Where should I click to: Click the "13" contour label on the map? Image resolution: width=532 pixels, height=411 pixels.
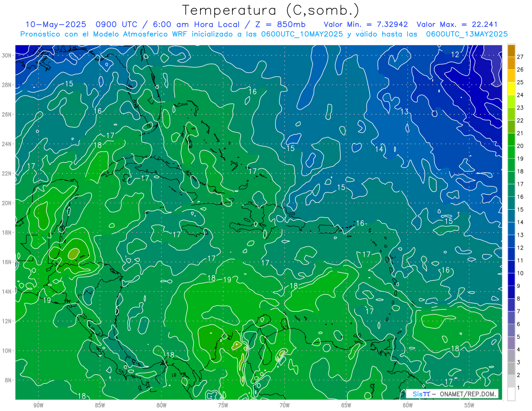coord(404,111)
